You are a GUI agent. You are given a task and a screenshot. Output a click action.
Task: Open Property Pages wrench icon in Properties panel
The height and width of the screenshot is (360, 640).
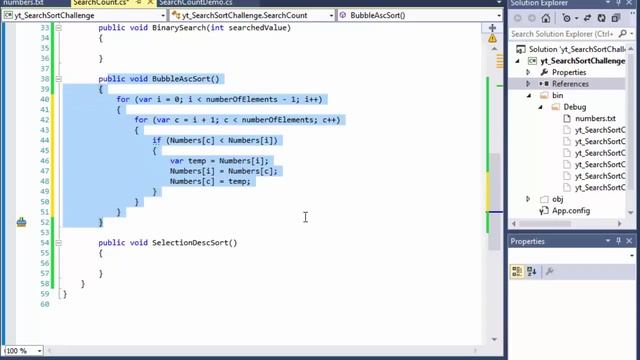pyautogui.click(x=550, y=271)
